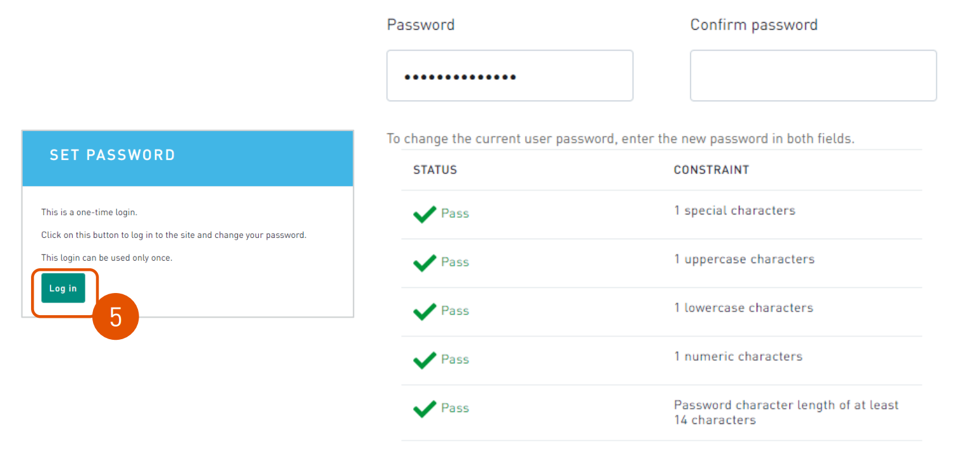Image resolution: width=980 pixels, height=467 pixels.
Task: Click the "1 special characters" constraint text
Action: [735, 211]
